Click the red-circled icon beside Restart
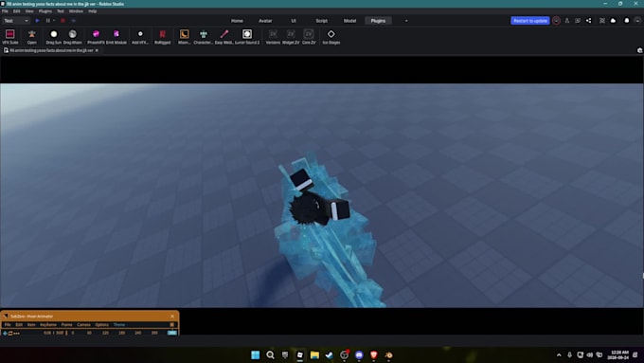The width and height of the screenshot is (644, 363). pos(556,21)
